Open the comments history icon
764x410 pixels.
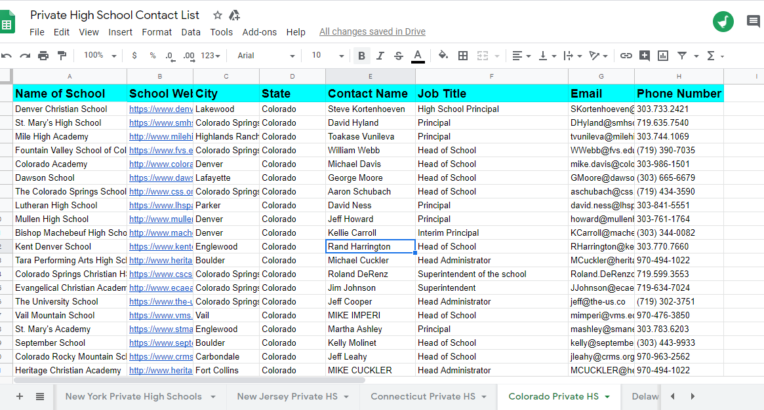pos(753,21)
